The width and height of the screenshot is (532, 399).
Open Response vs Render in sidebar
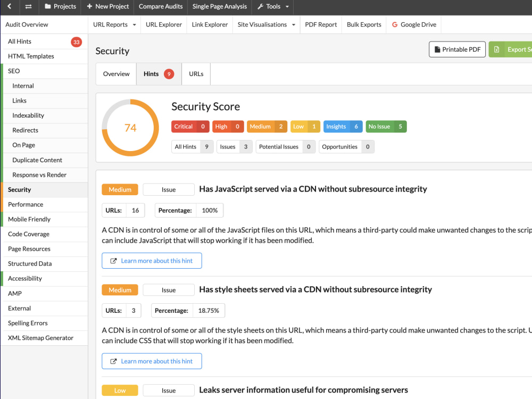45,175
